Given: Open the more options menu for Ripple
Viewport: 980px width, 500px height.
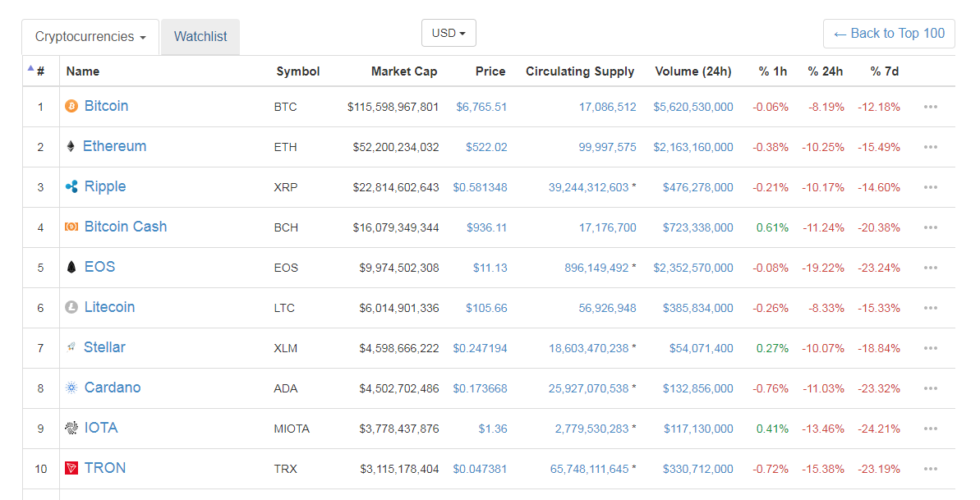Looking at the screenshot, I should pyautogui.click(x=930, y=187).
